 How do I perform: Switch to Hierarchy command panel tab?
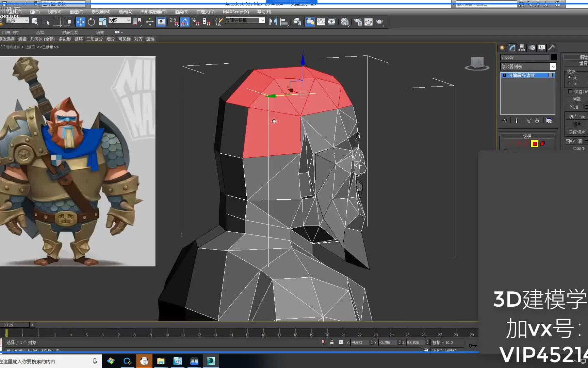click(522, 48)
